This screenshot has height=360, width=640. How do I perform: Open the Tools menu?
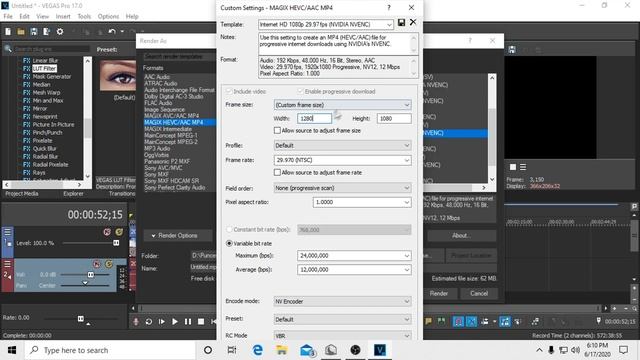[84, 16]
